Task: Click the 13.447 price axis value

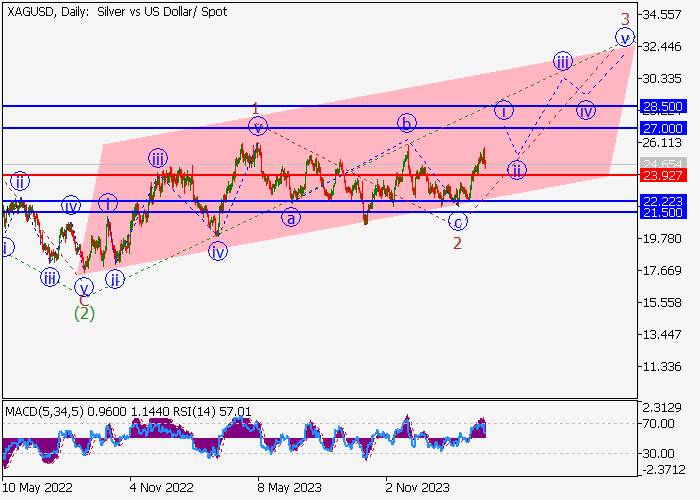Action: (662, 335)
